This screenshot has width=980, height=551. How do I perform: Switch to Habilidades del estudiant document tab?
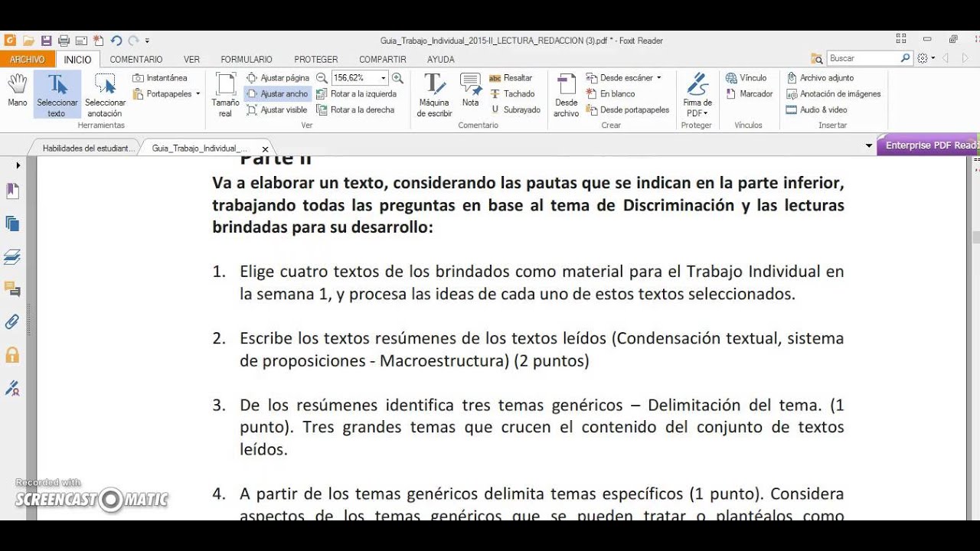(88, 148)
